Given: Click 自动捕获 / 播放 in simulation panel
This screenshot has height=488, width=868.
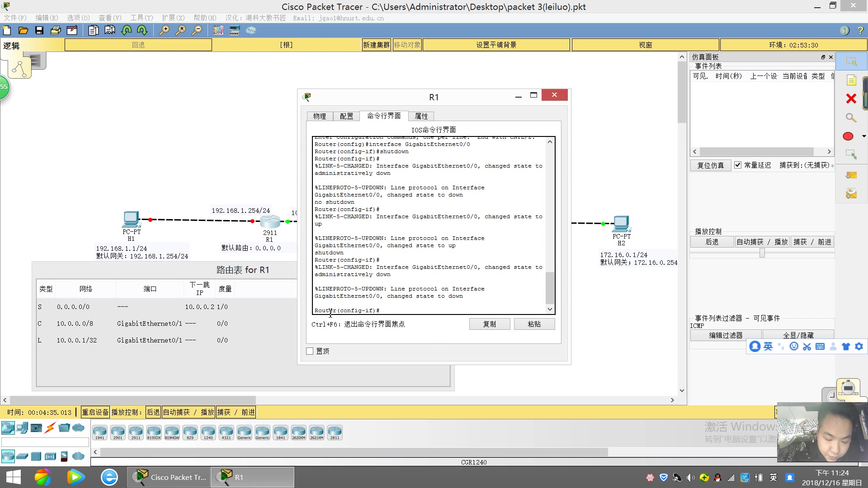Looking at the screenshot, I should coord(762,242).
